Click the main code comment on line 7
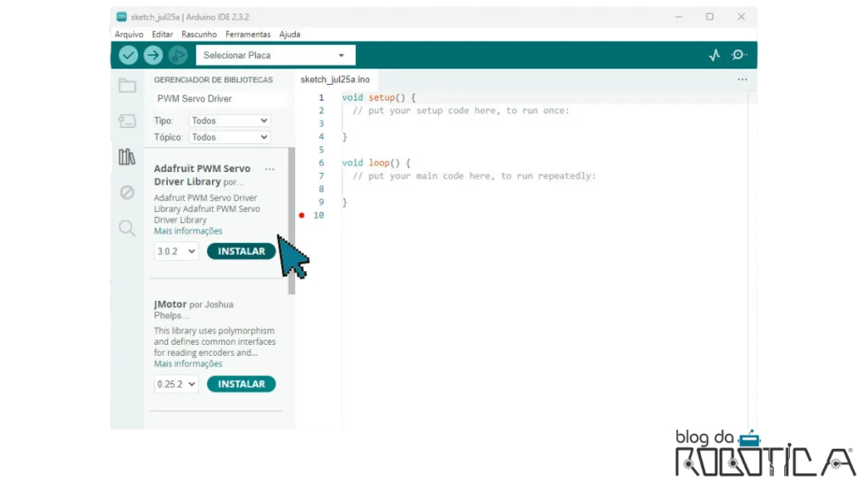Image resolution: width=868 pixels, height=488 pixels. click(x=475, y=176)
